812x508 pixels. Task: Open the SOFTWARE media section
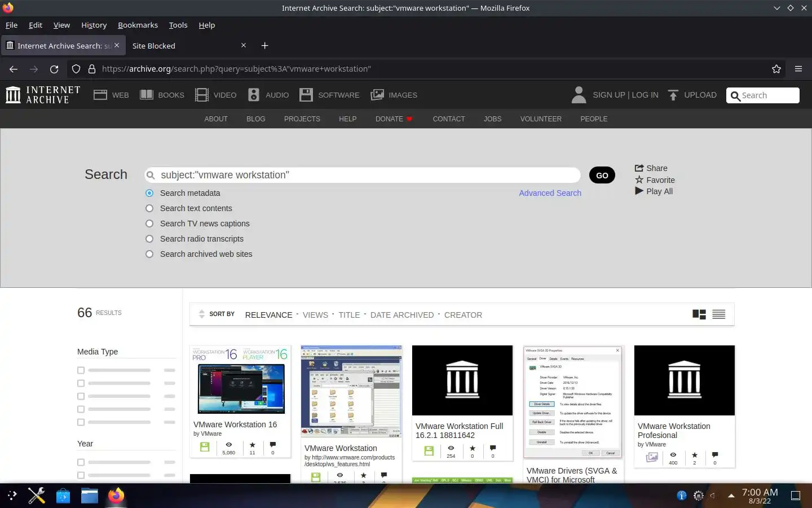(329, 95)
